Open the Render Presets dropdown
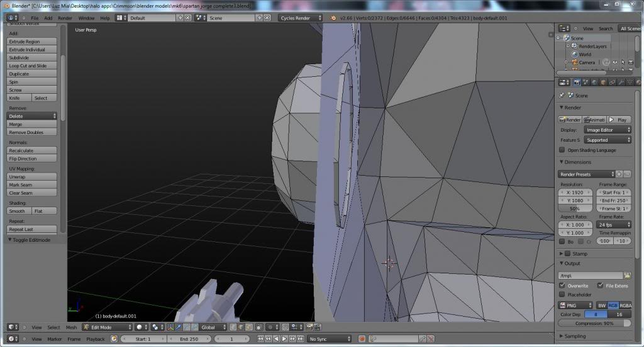The width and height of the screenshot is (644, 347). [x=587, y=174]
